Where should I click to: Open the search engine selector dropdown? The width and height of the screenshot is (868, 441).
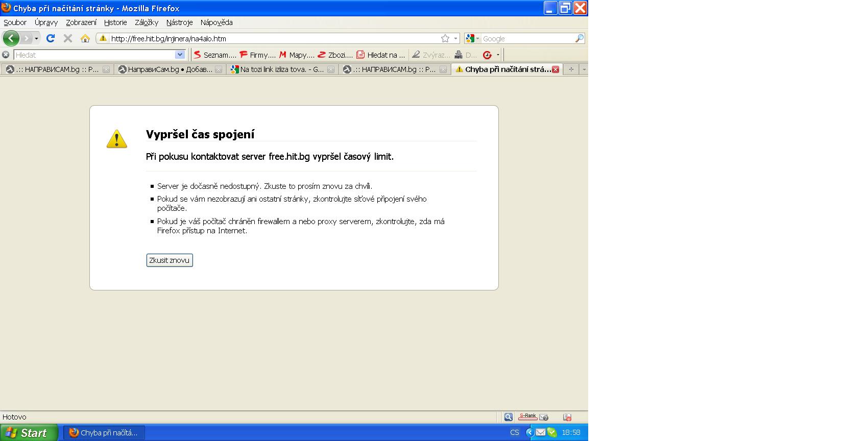click(x=473, y=38)
